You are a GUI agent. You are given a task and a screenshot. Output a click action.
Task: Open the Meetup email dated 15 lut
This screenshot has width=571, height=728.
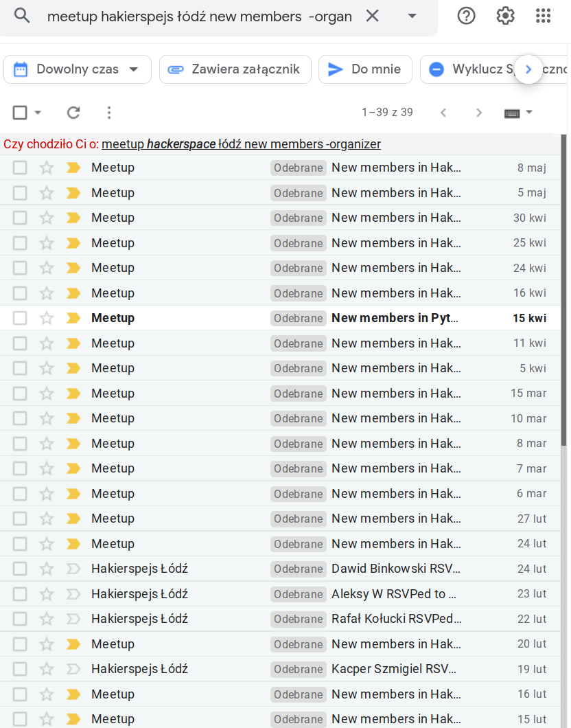coord(280,718)
